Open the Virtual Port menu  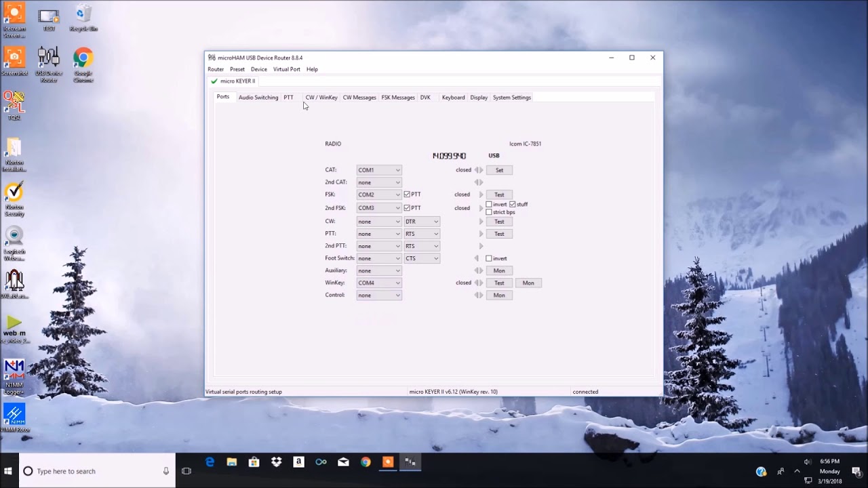[287, 69]
